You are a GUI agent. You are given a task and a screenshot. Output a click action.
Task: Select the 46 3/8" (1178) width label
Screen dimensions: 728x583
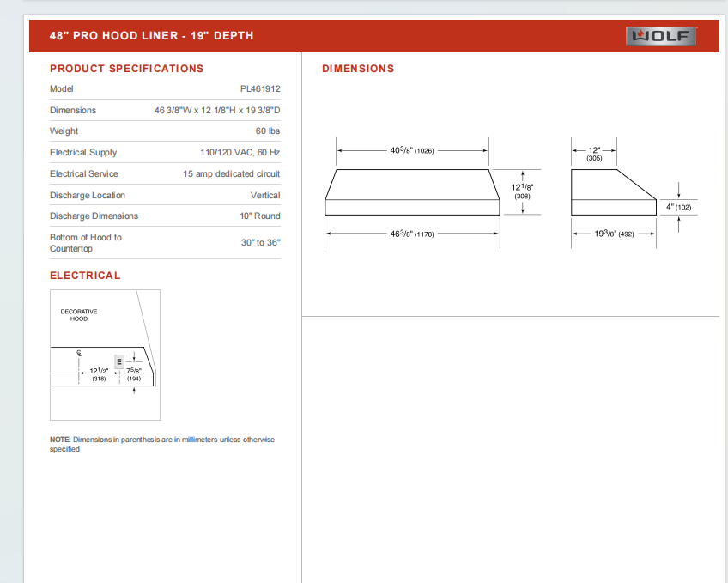(412, 234)
